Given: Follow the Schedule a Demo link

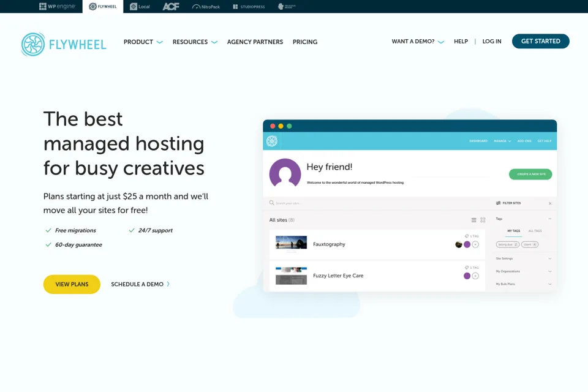Looking at the screenshot, I should [x=140, y=284].
